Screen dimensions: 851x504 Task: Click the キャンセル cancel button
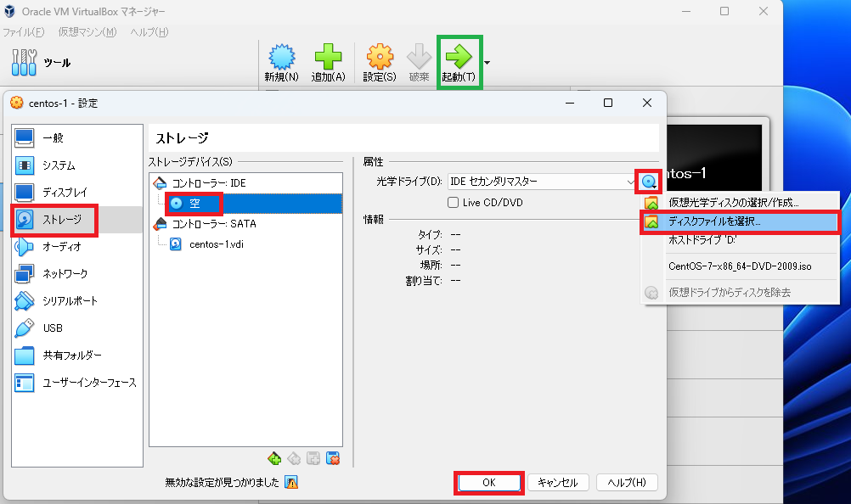click(x=558, y=482)
